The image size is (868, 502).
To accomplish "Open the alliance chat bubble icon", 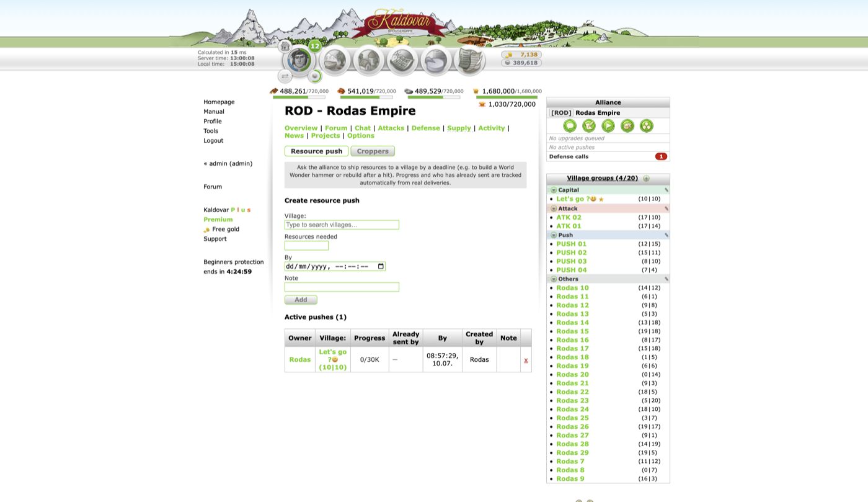I will pyautogui.click(x=570, y=126).
